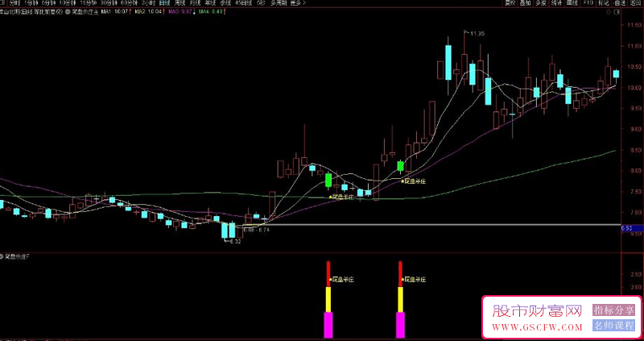Open 画线 drawing tools menu
Image resolution: width=644 pixels, height=341 pixels.
pyautogui.click(x=572, y=3)
